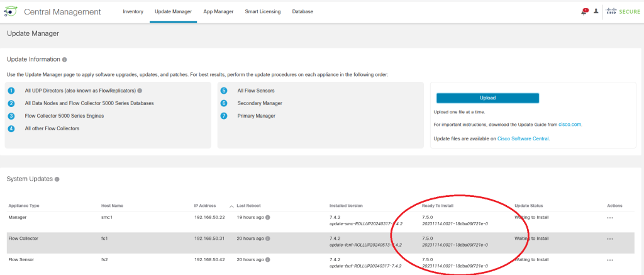Sort by IP Address column arrow

(x=231, y=206)
